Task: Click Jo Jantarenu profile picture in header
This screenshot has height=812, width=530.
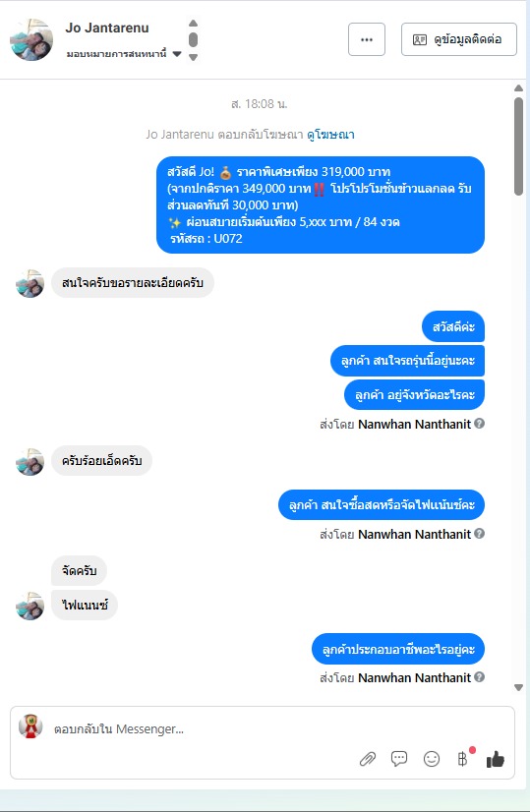Action: click(31, 39)
